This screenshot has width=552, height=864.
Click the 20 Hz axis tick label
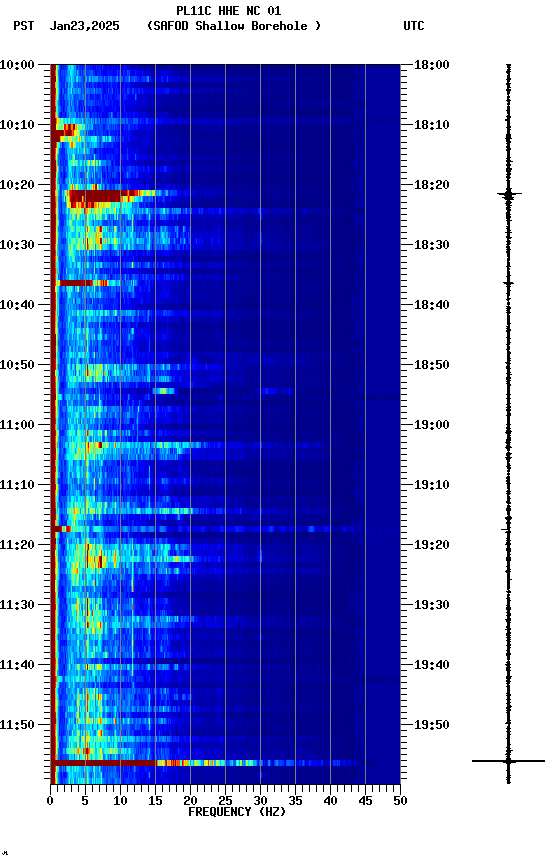(190, 801)
